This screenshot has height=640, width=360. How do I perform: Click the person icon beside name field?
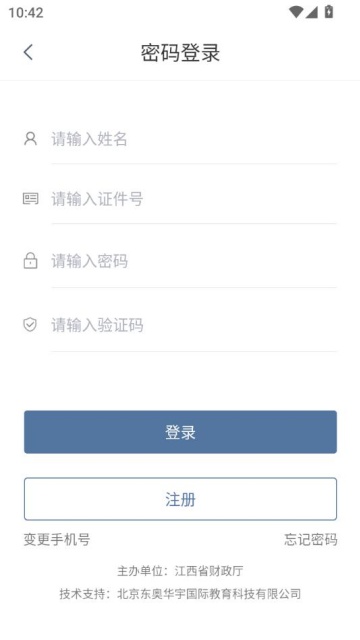click(x=30, y=139)
